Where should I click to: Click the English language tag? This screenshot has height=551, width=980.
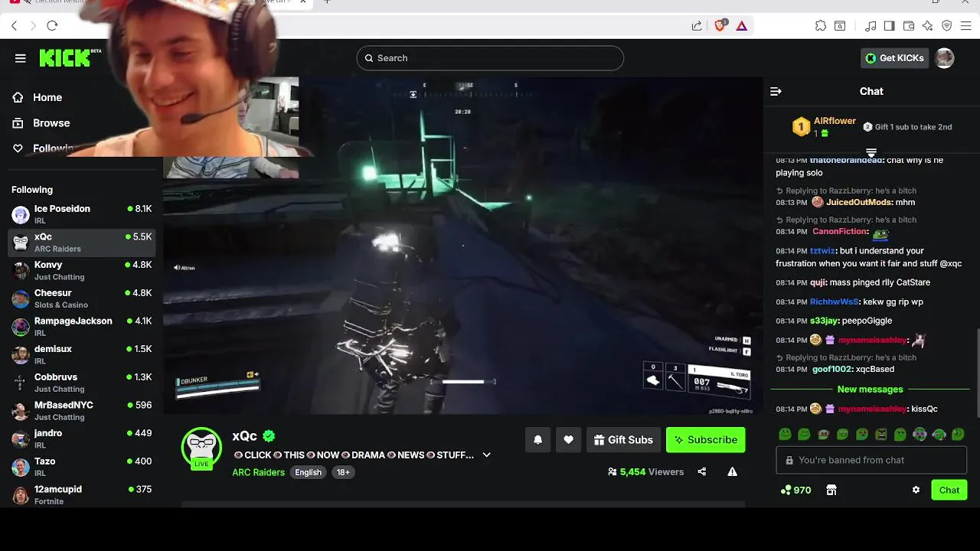[309, 472]
